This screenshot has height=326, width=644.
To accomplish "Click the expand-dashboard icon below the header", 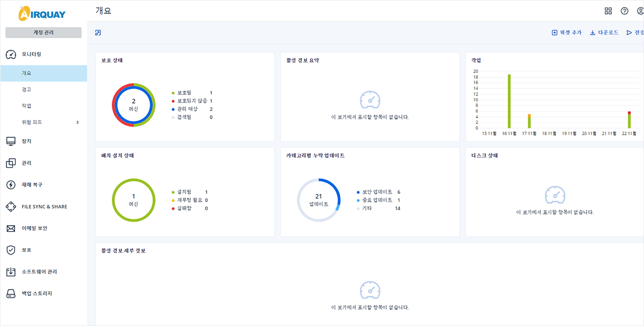I will click(x=98, y=33).
